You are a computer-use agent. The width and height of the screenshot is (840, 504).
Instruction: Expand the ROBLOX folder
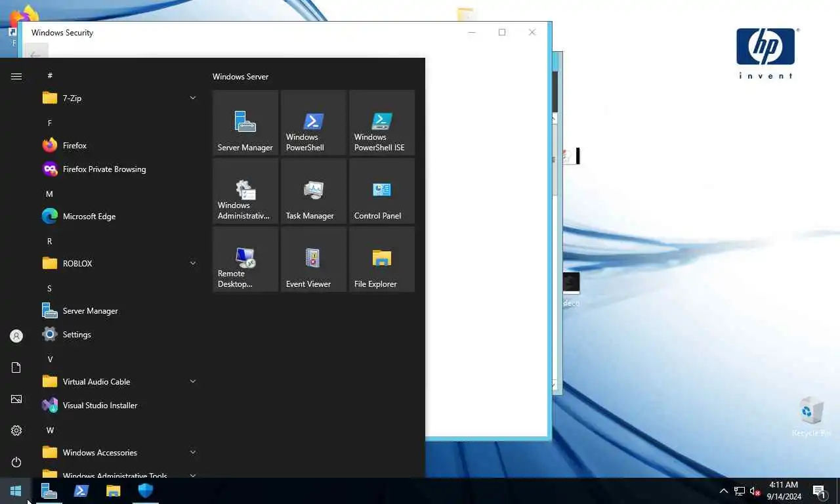point(119,264)
